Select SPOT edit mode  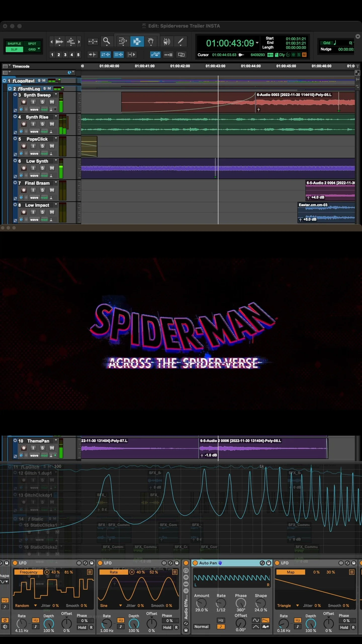tap(32, 44)
